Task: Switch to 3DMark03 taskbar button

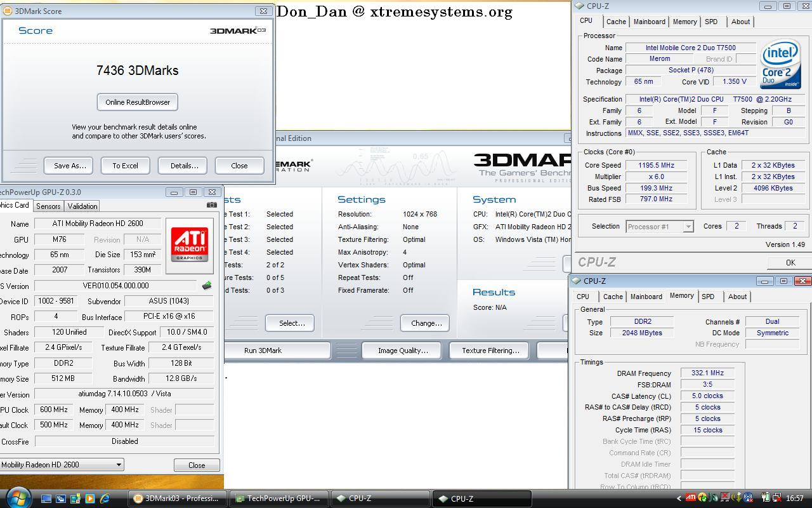Action: click(x=177, y=498)
